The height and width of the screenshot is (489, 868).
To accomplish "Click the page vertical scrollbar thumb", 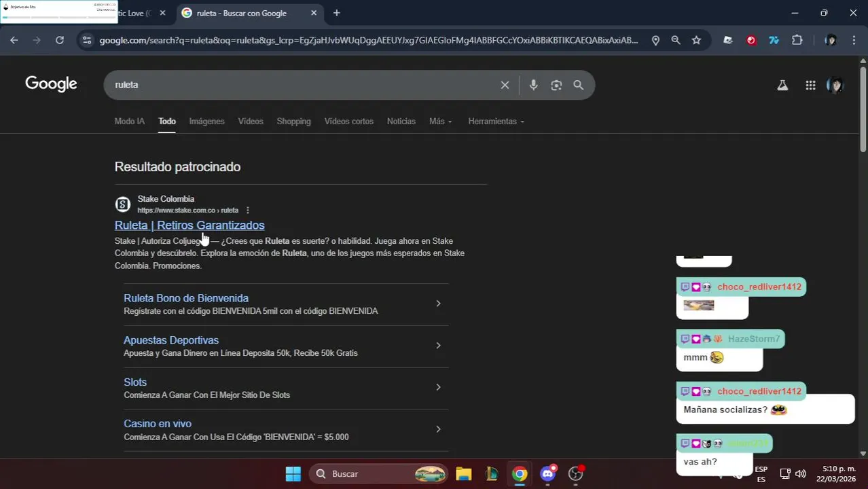I will pyautogui.click(x=863, y=109).
